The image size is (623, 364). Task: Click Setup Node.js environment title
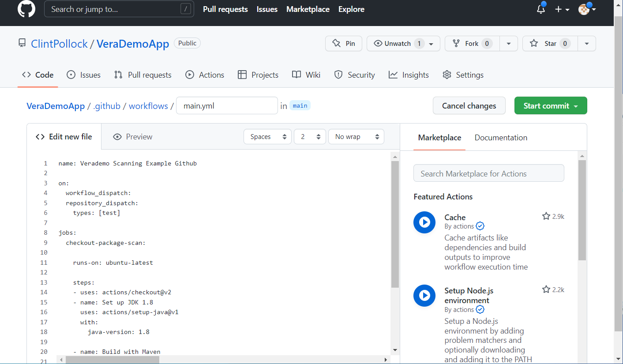tap(469, 296)
